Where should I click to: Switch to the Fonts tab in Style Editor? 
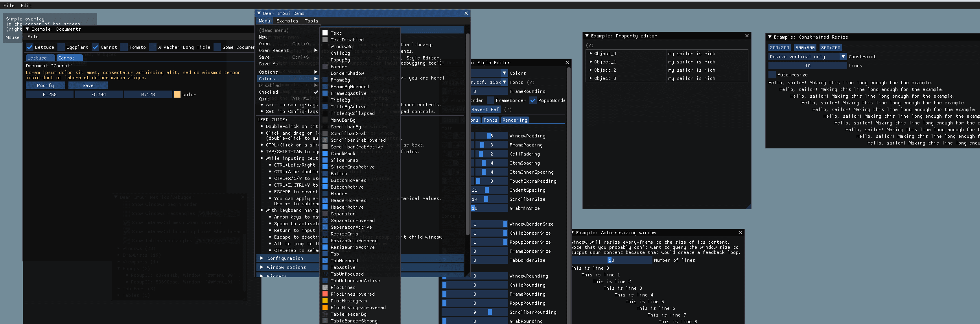[x=490, y=120]
